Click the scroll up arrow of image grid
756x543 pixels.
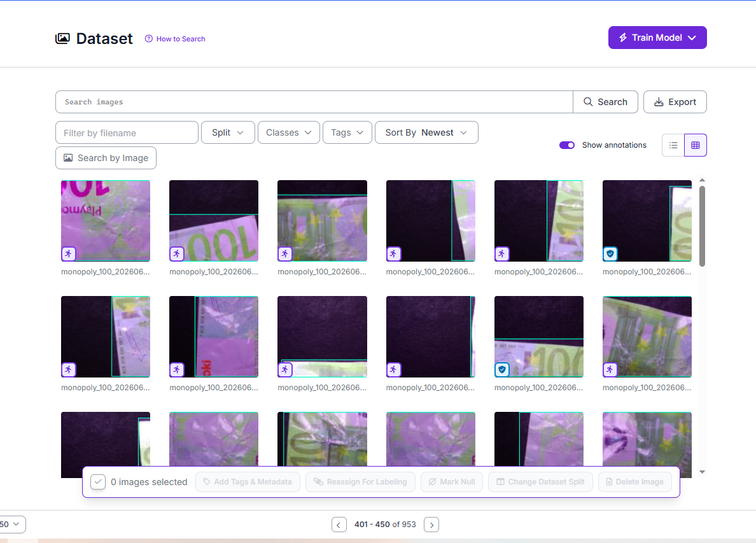point(702,180)
